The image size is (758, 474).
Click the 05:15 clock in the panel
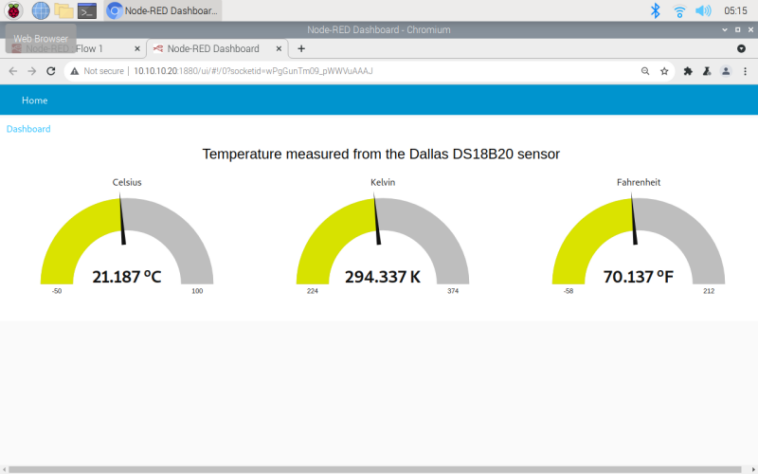click(x=735, y=11)
